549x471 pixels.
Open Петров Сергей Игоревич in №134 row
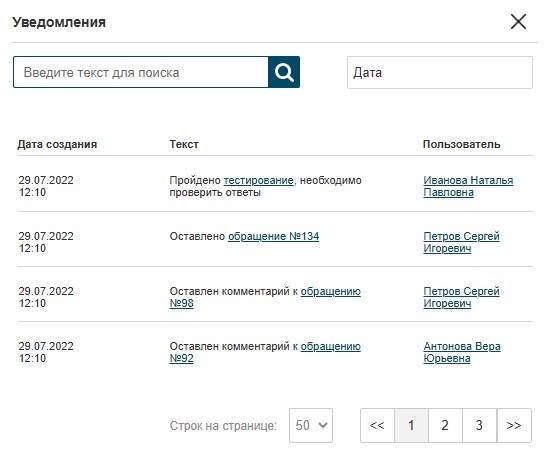pyautogui.click(x=461, y=242)
